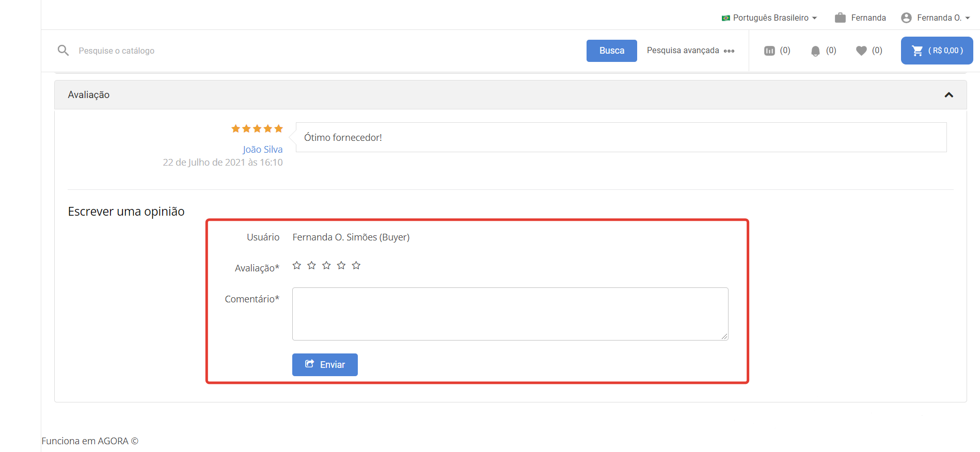Open the notifications bell icon

click(815, 51)
